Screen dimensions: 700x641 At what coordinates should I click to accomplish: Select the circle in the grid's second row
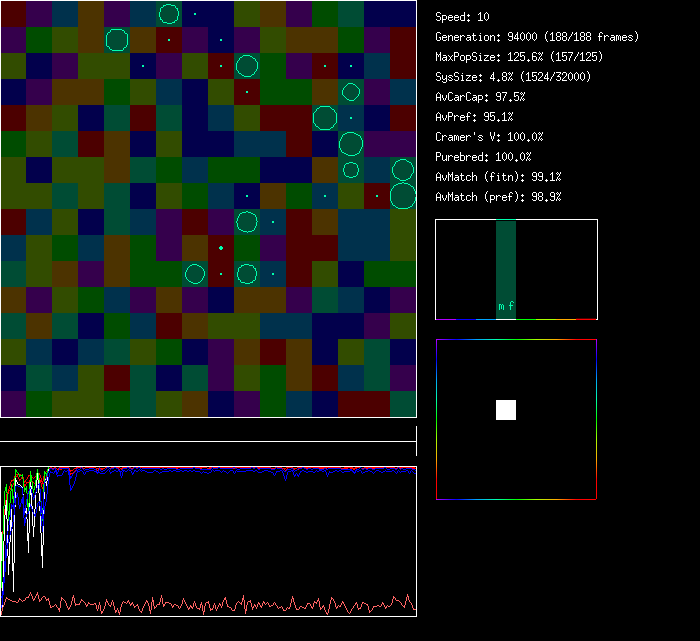pos(117,40)
